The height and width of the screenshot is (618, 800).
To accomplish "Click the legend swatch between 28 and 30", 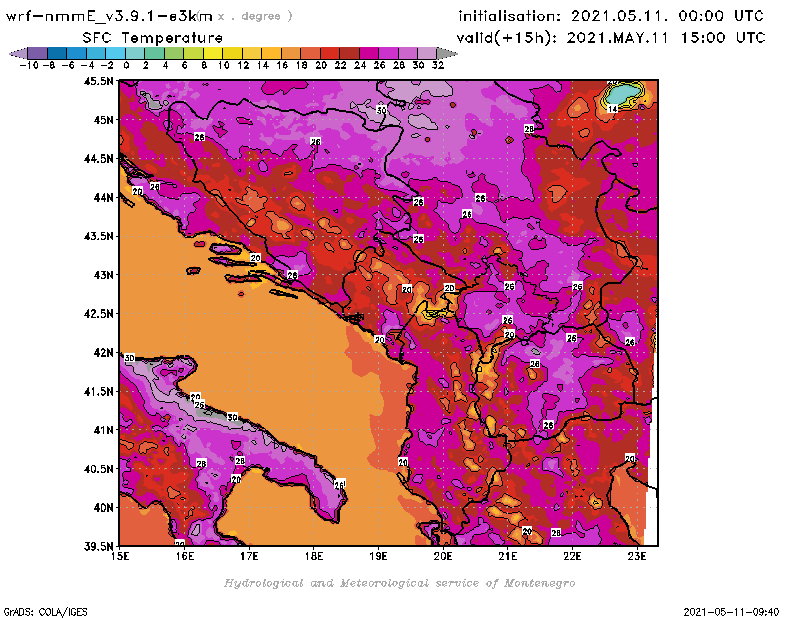I will [408, 53].
